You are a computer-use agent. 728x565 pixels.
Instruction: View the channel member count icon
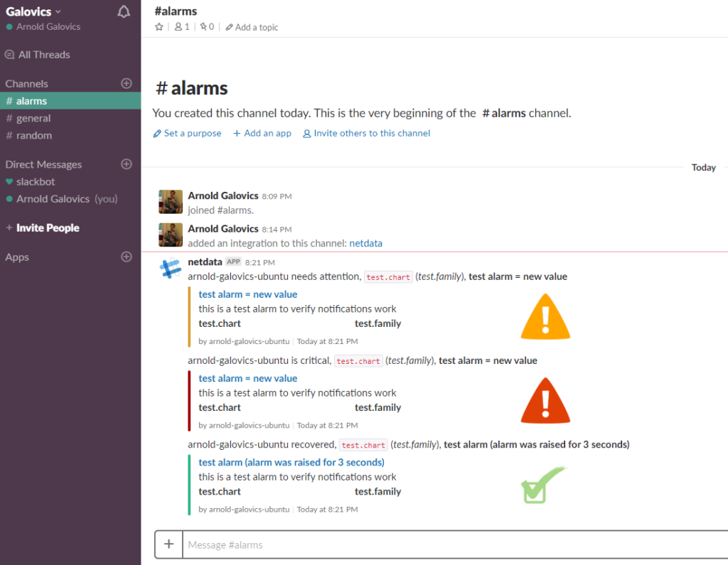tap(178, 26)
